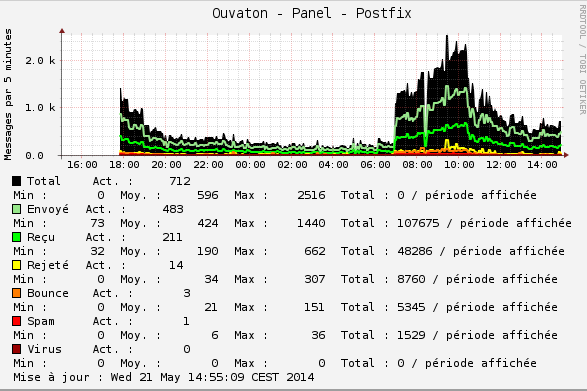Screen dimensions: 587x391
Task: Click the Reçu average value '190'
Action: (x=208, y=251)
